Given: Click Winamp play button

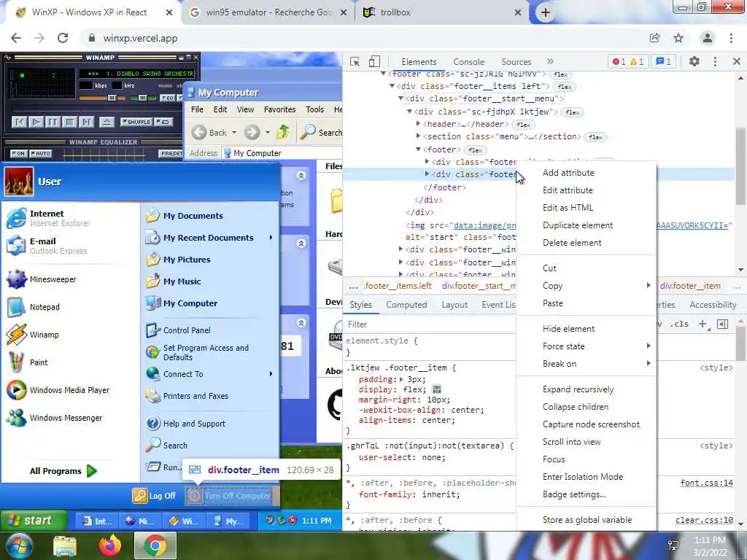Looking at the screenshot, I should pos(36,122).
